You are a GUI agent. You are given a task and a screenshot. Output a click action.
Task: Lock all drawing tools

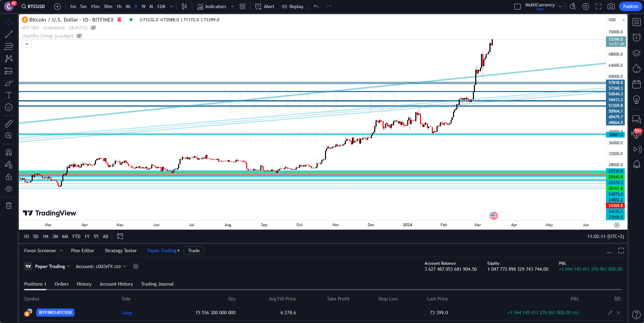(x=9, y=177)
